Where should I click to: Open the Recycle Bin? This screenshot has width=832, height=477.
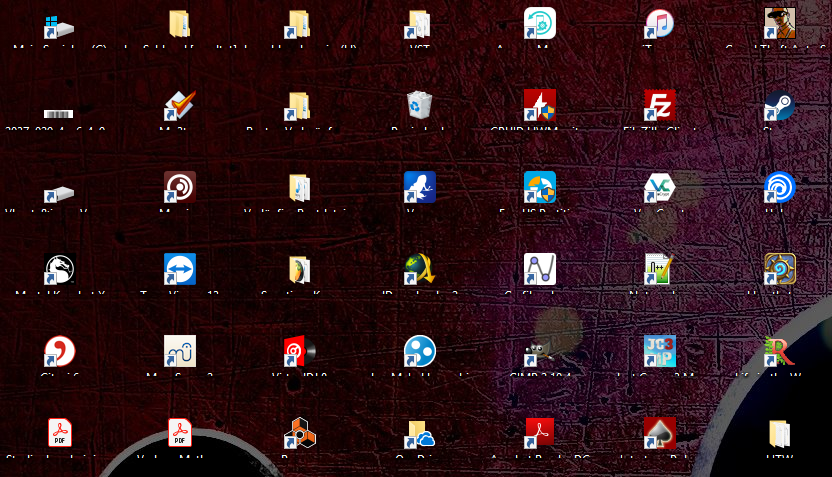coord(420,105)
